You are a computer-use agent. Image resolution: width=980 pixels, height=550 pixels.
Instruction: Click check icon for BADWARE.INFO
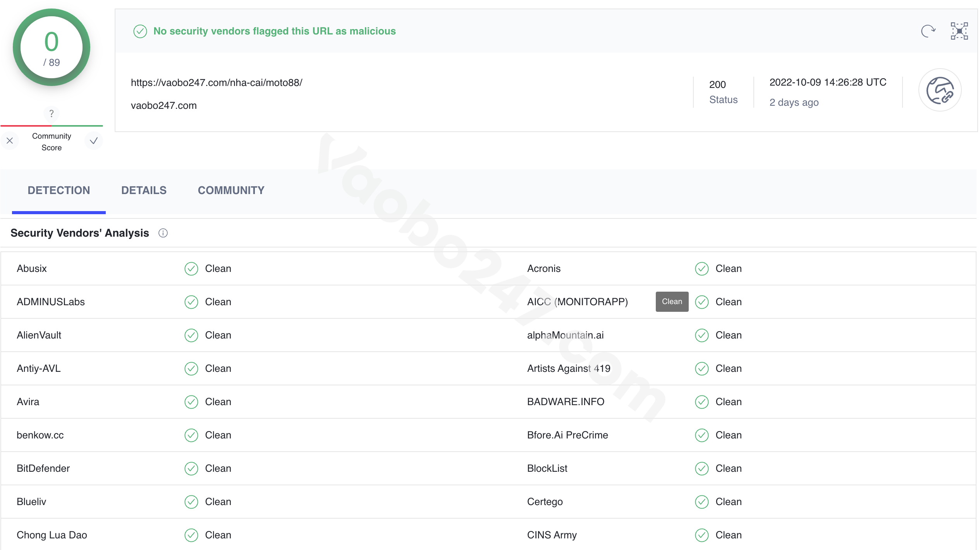pos(701,402)
